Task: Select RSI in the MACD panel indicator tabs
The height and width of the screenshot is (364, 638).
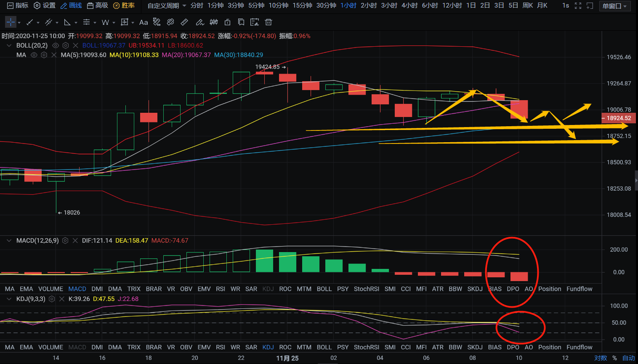Action: 221,289
